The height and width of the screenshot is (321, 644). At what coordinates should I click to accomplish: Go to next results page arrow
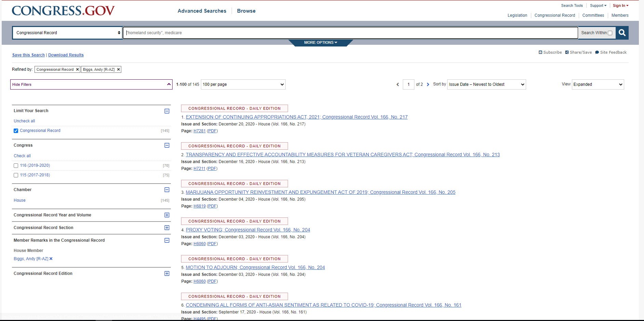pyautogui.click(x=428, y=84)
